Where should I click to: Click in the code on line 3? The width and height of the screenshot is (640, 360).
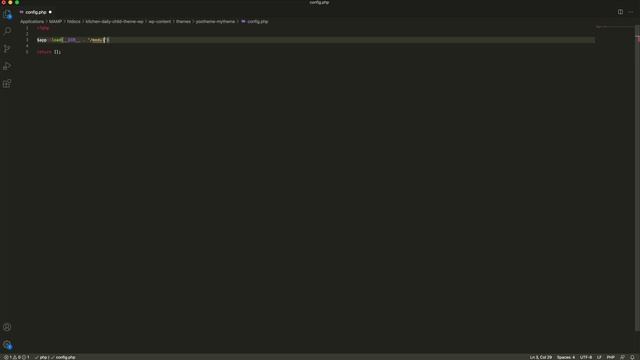(73, 40)
